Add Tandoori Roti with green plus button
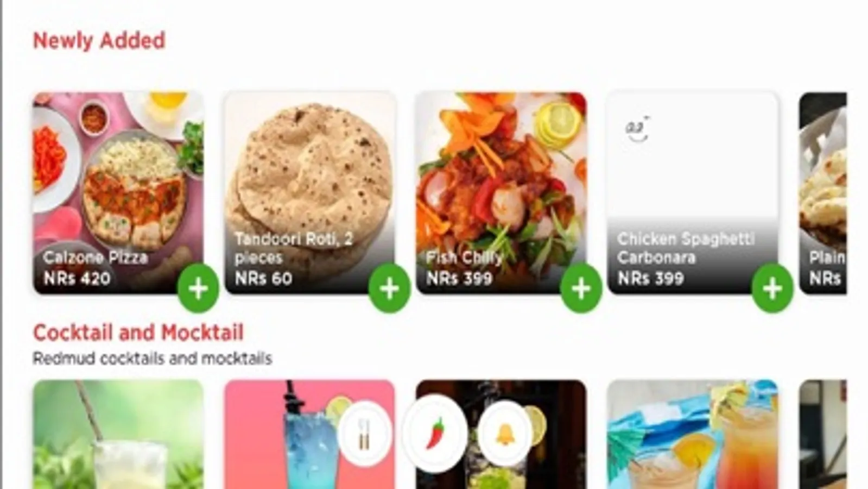The height and width of the screenshot is (489, 868). [x=389, y=289]
